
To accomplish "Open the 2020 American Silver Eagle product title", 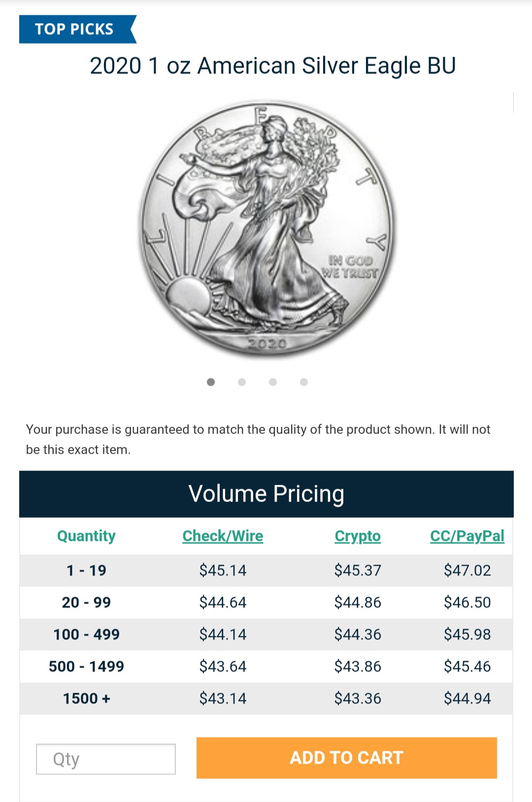I will pos(273,66).
